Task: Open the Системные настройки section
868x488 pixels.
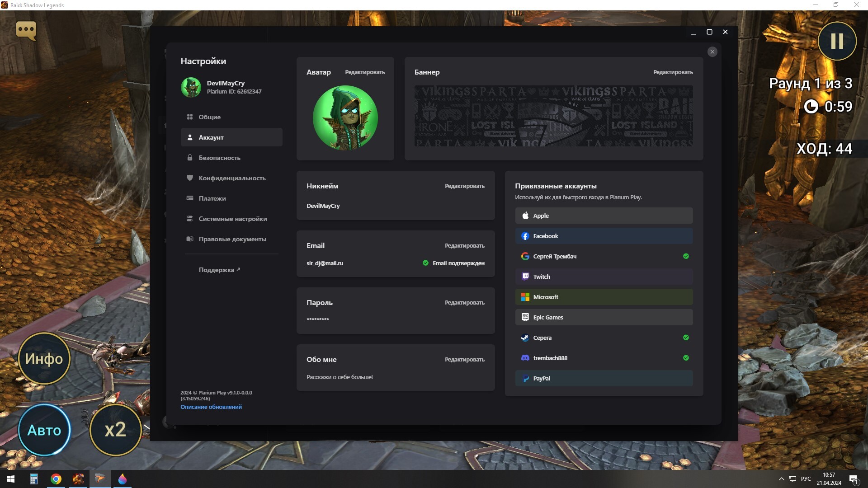Action: [x=231, y=219]
